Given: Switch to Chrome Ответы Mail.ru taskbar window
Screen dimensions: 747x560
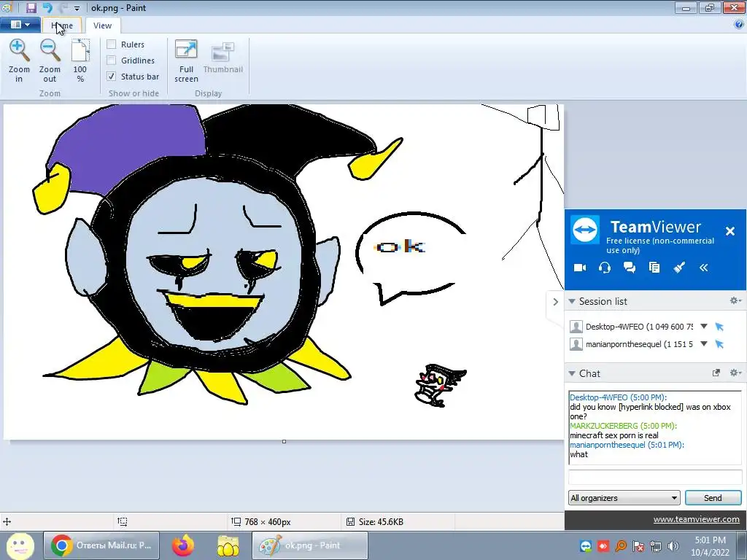Looking at the screenshot, I should coord(101,545).
